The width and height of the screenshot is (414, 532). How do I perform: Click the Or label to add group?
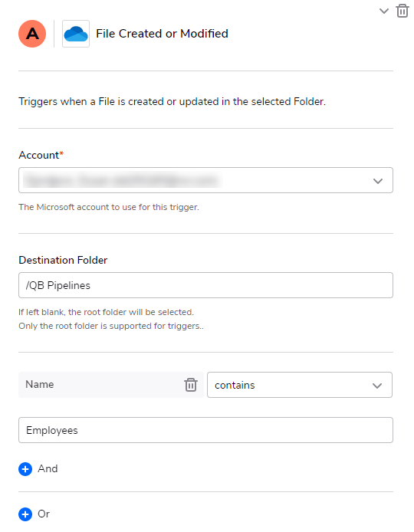coord(44,514)
